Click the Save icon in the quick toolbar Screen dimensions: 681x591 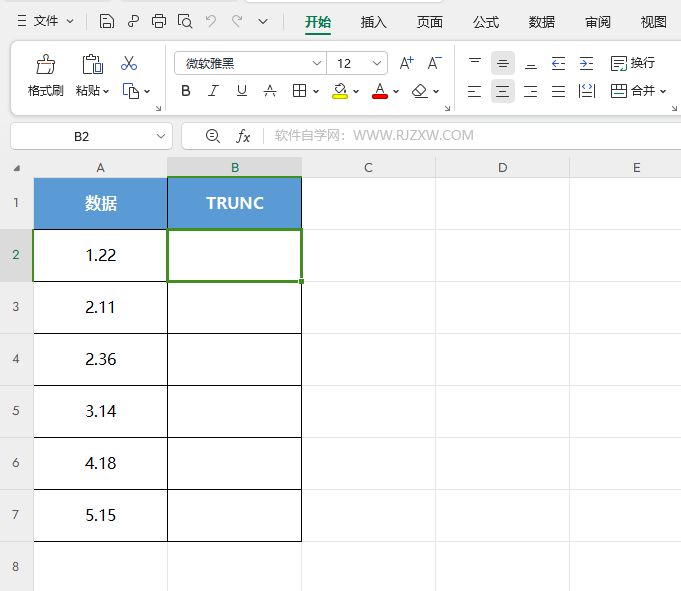[x=106, y=21]
